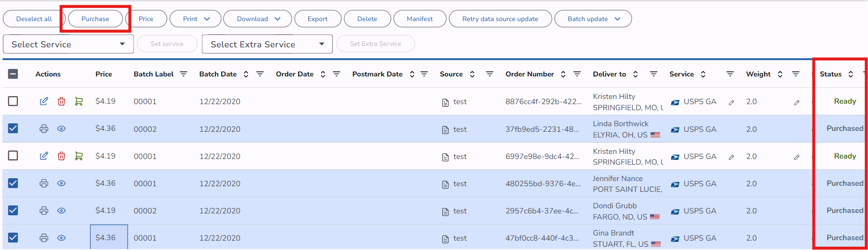Sort by Order Number column arrows

(563, 74)
